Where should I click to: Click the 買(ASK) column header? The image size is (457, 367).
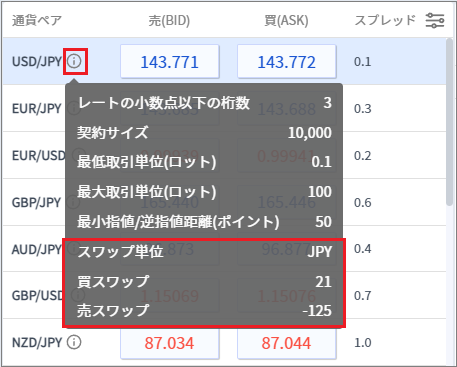(x=286, y=21)
